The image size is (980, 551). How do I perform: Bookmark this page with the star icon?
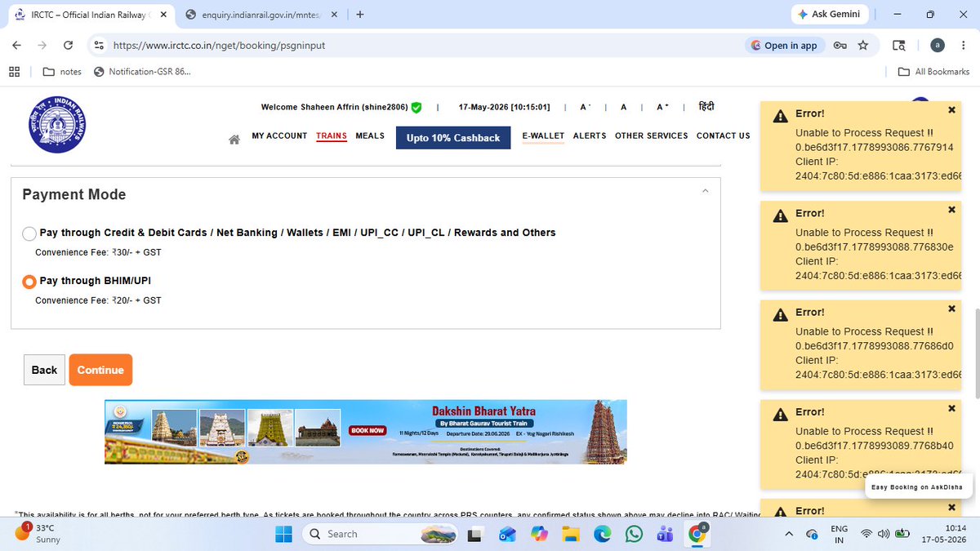(x=863, y=46)
